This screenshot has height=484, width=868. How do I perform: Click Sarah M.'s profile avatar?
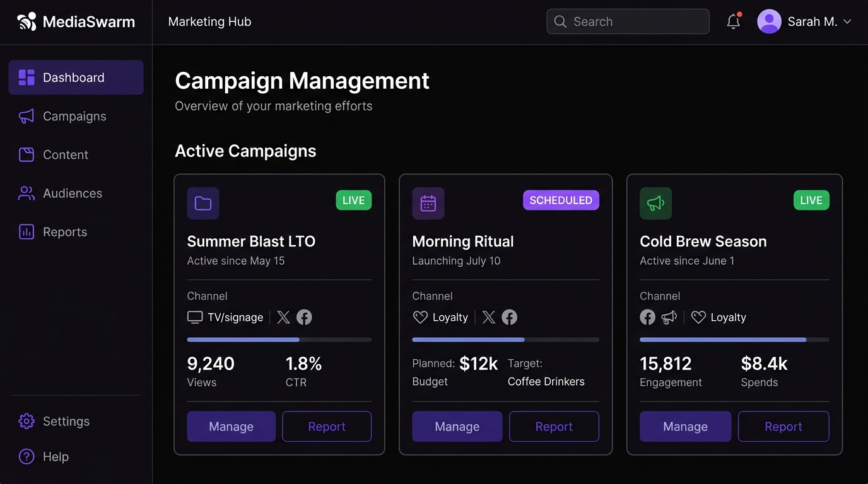coord(769,21)
